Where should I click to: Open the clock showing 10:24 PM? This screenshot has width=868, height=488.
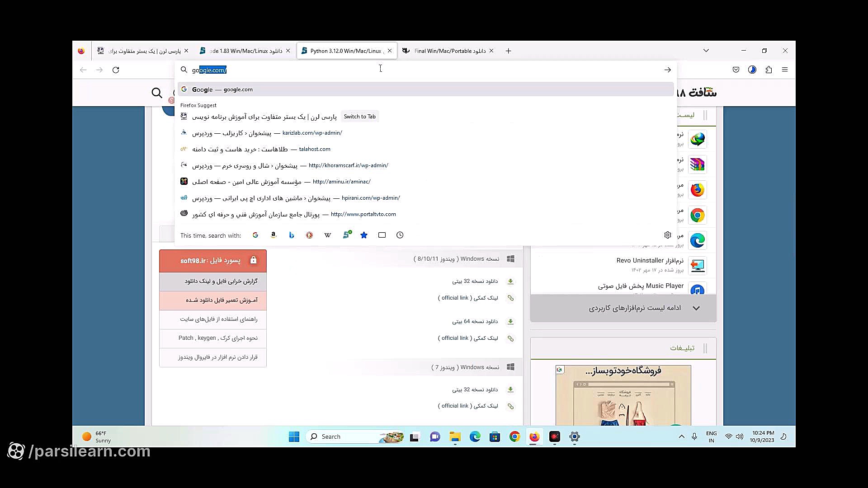coord(762,436)
